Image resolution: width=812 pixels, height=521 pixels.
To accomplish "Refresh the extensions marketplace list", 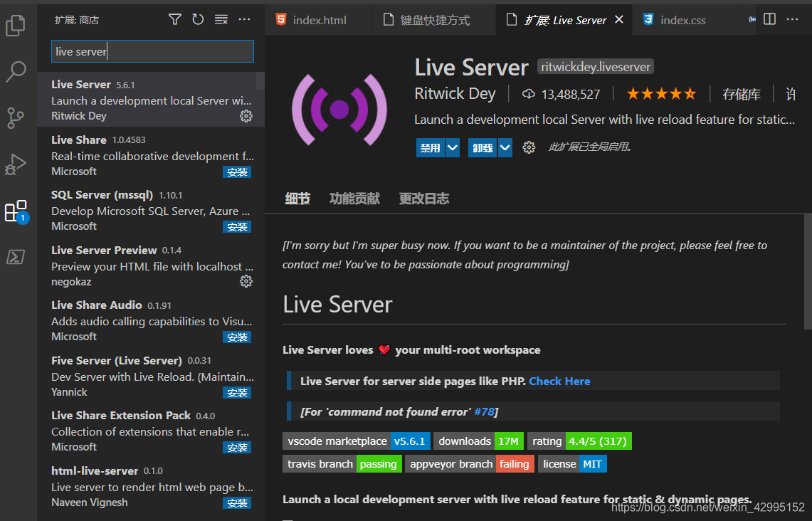I will point(198,20).
